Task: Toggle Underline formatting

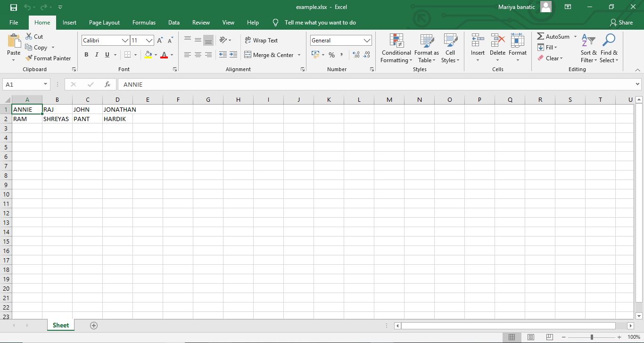Action: 107,55
